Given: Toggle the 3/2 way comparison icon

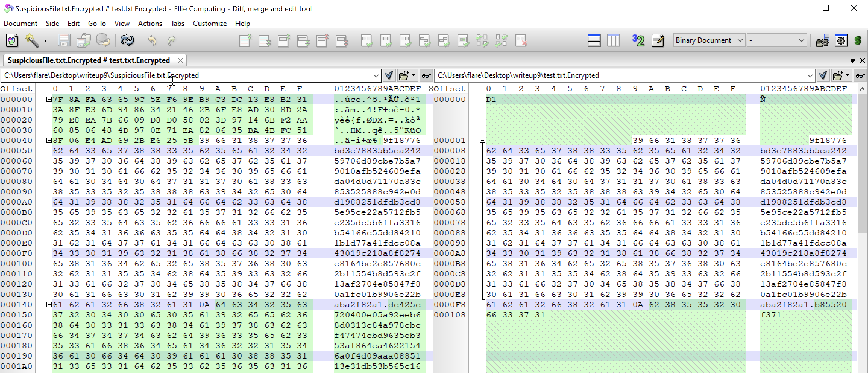Looking at the screenshot, I should pyautogui.click(x=638, y=41).
